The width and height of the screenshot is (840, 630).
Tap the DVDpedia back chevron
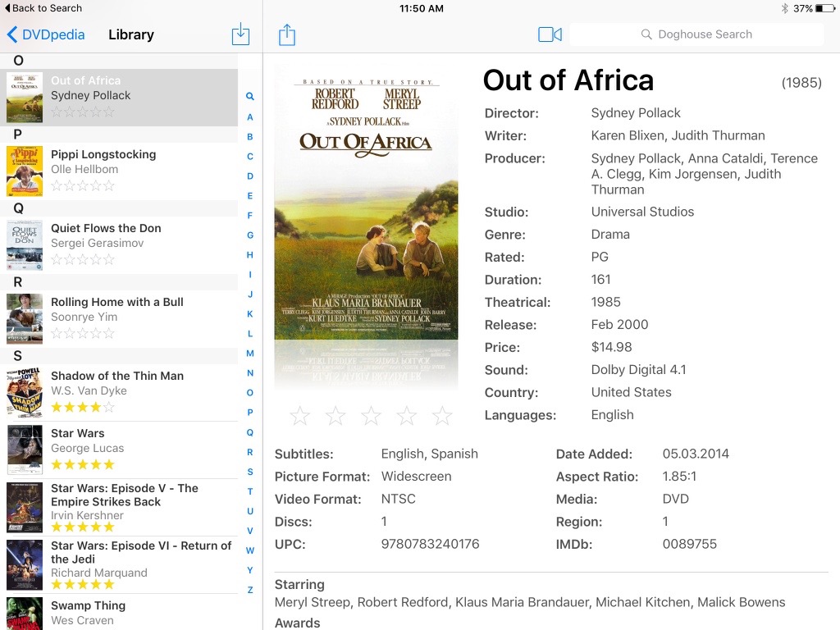pos(12,34)
